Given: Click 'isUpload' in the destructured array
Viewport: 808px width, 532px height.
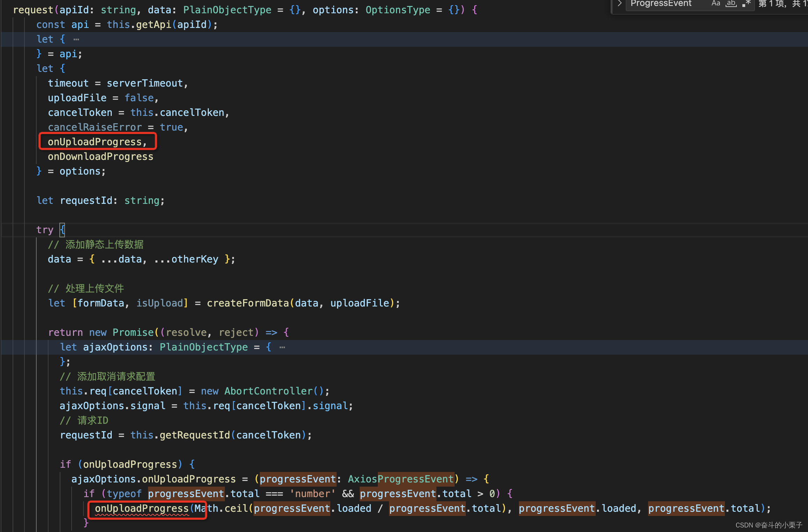Looking at the screenshot, I should (x=160, y=303).
